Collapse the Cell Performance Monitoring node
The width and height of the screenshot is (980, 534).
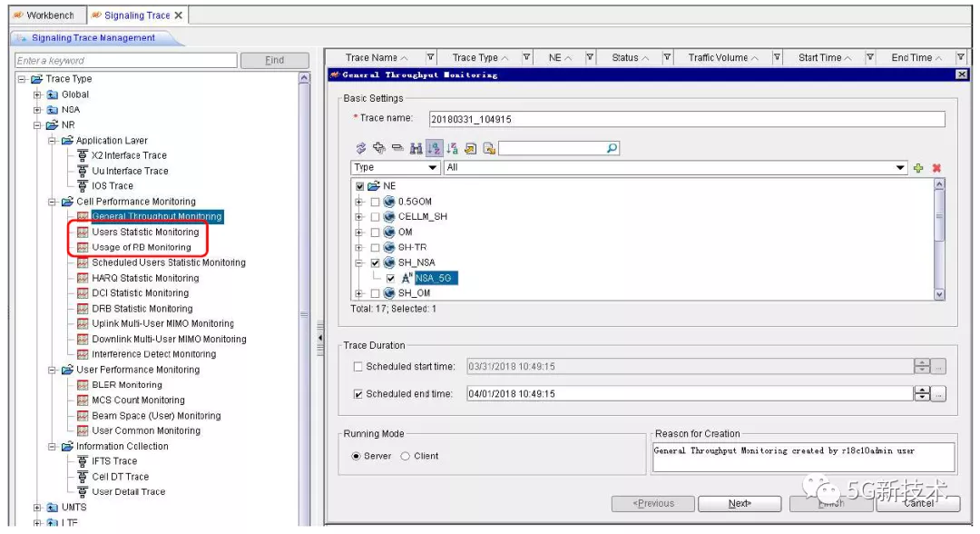53,202
